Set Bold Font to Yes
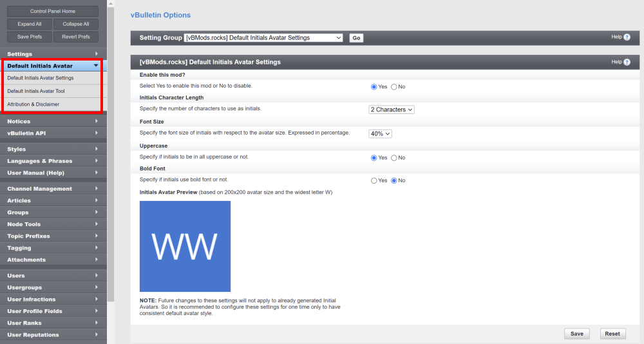The image size is (644, 344). (x=374, y=180)
